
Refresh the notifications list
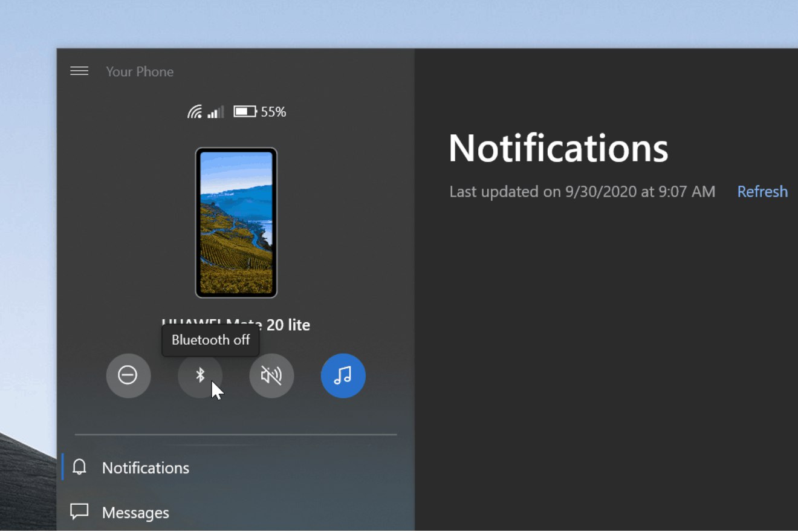click(762, 192)
